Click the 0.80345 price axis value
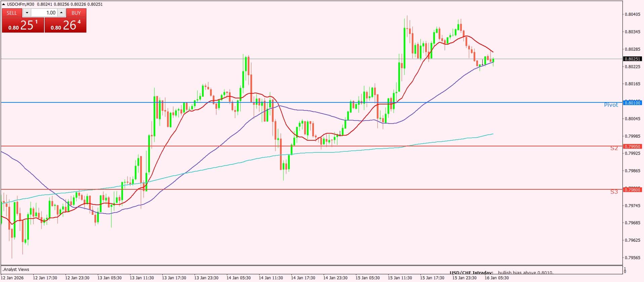The width and height of the screenshot is (644, 282). pyautogui.click(x=632, y=32)
